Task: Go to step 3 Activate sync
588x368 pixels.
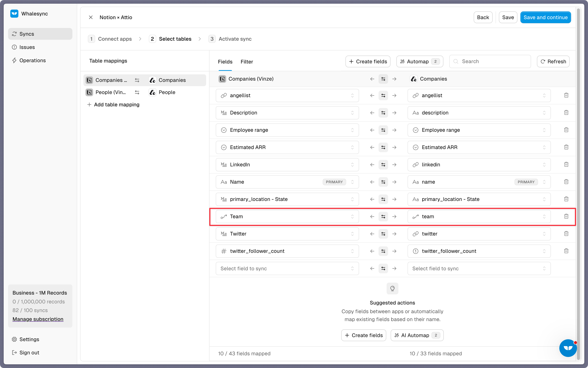Action: [x=230, y=39]
